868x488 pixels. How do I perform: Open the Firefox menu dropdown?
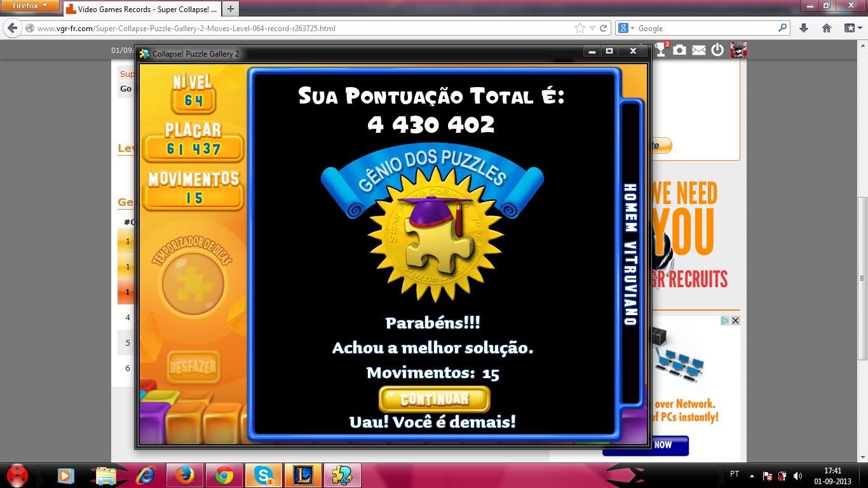30,6
